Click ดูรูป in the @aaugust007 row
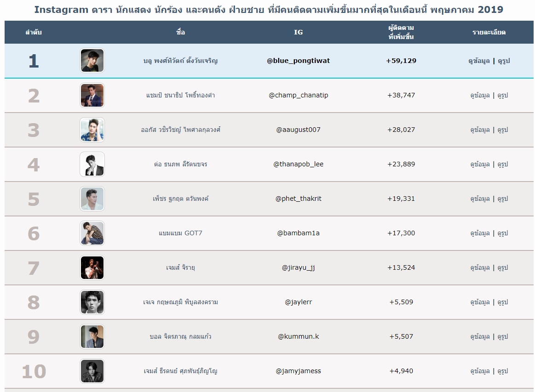535x392 pixels. point(503,130)
